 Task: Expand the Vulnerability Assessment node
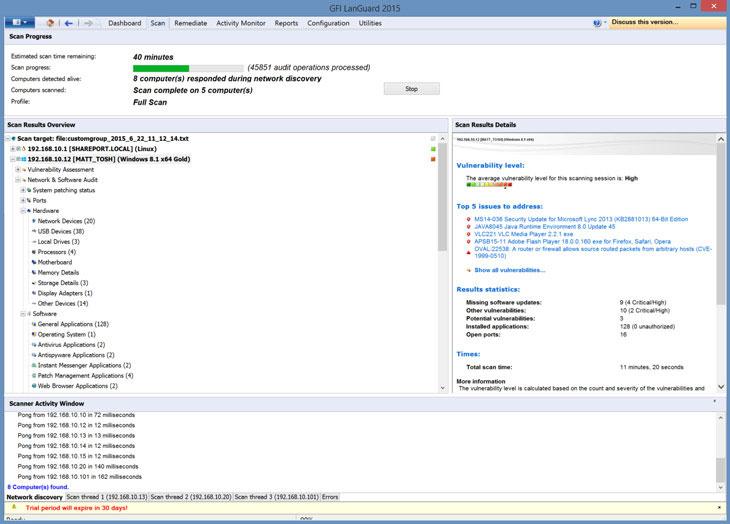click(18, 169)
